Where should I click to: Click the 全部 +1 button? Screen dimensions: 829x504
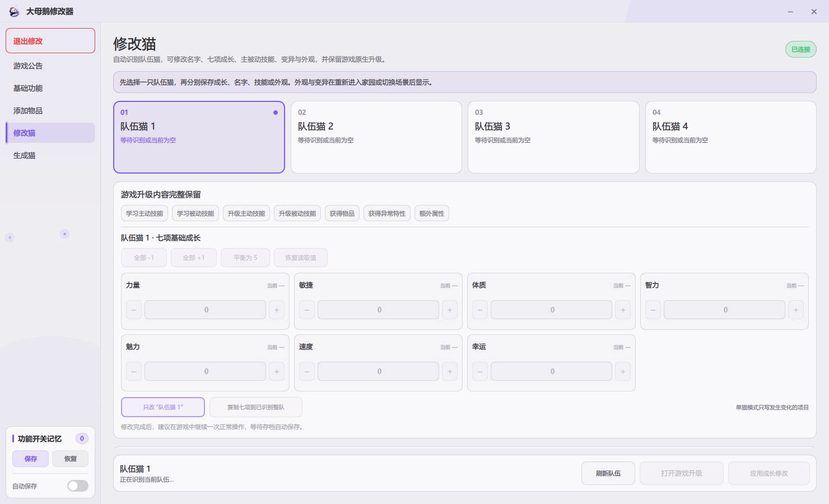coord(194,258)
